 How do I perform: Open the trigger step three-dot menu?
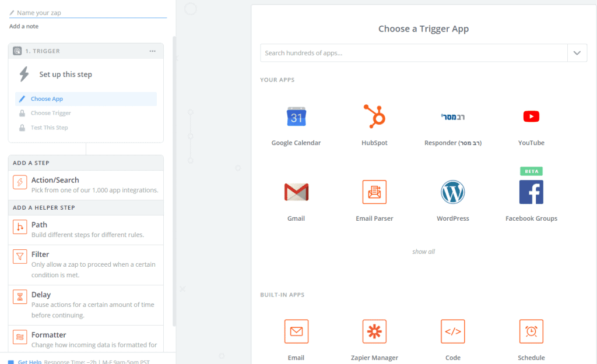[152, 51]
